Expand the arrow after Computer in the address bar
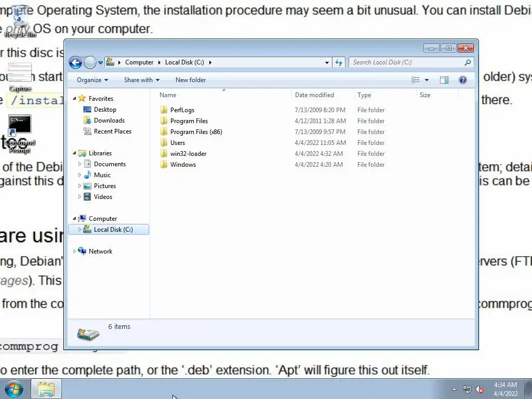Image resolution: width=532 pixels, height=399 pixels. coord(159,62)
